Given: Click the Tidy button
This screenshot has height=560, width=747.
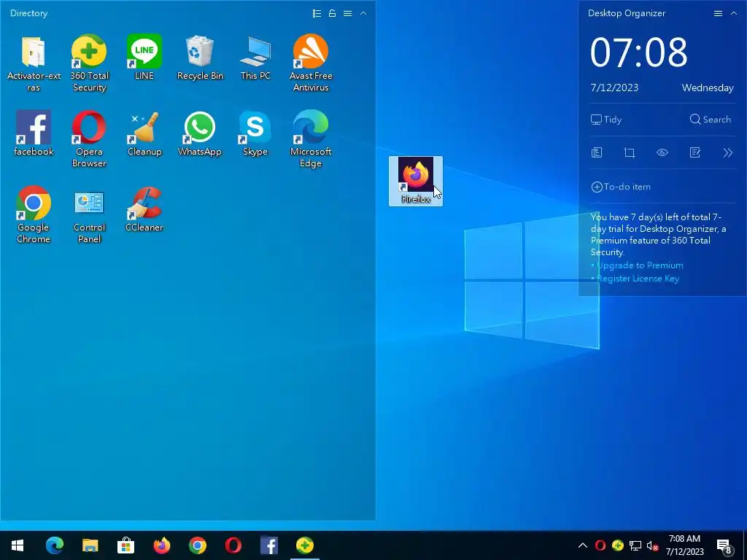Looking at the screenshot, I should 606,120.
